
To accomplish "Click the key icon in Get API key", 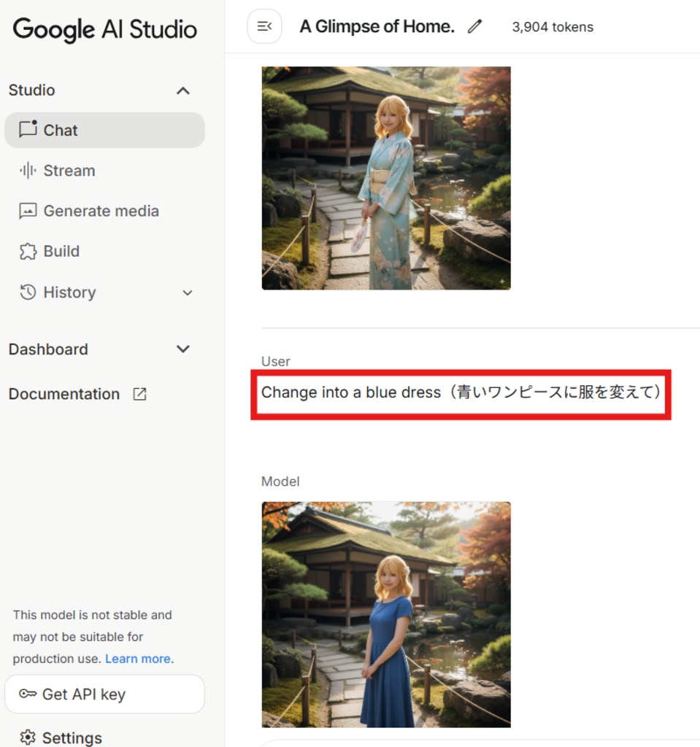I will 28,694.
